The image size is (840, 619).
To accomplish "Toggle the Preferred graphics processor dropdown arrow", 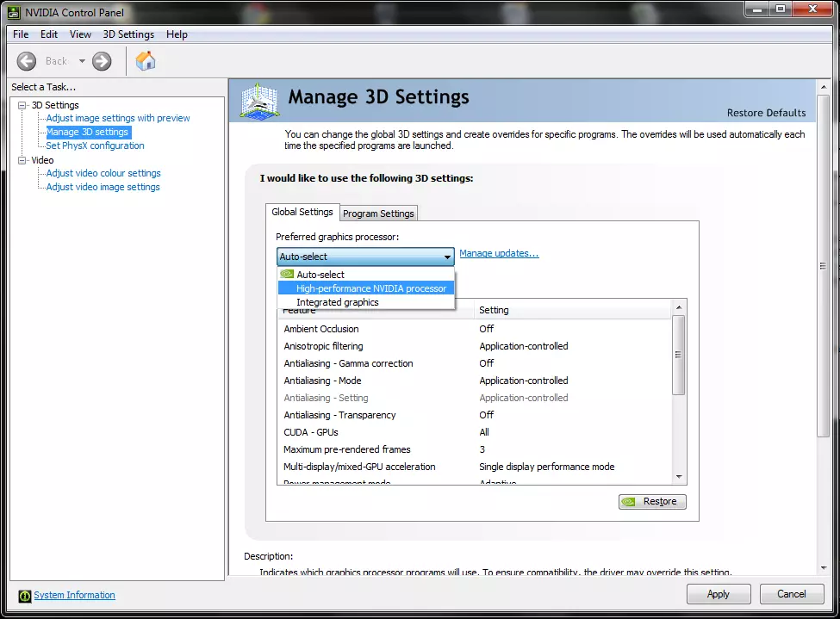I will pos(447,257).
